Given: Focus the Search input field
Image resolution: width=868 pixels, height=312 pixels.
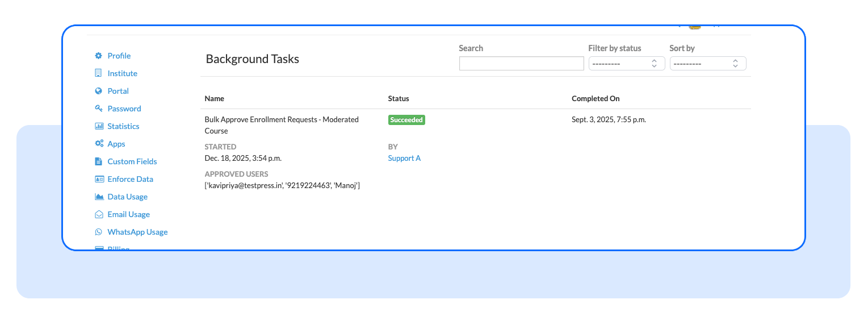Looking at the screenshot, I should (x=521, y=64).
